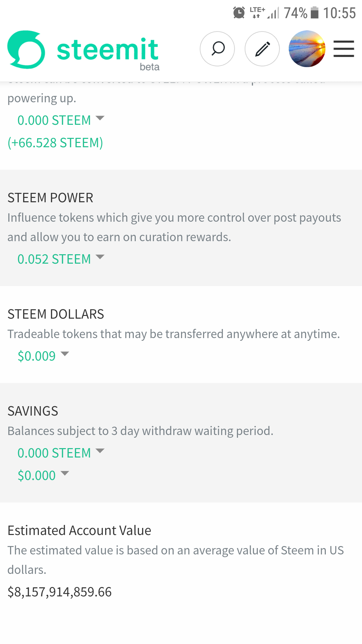Expand the 0.052 STEEM power dropdown
This screenshot has width=362, height=644.
pos(60,259)
